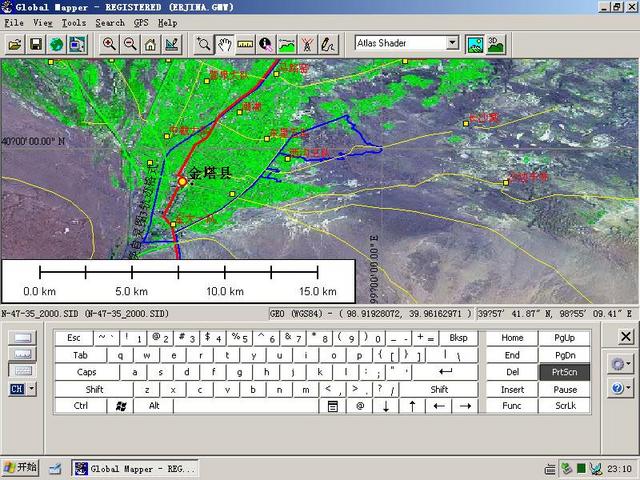
Task: Tap the PgUp key
Action: point(564,338)
